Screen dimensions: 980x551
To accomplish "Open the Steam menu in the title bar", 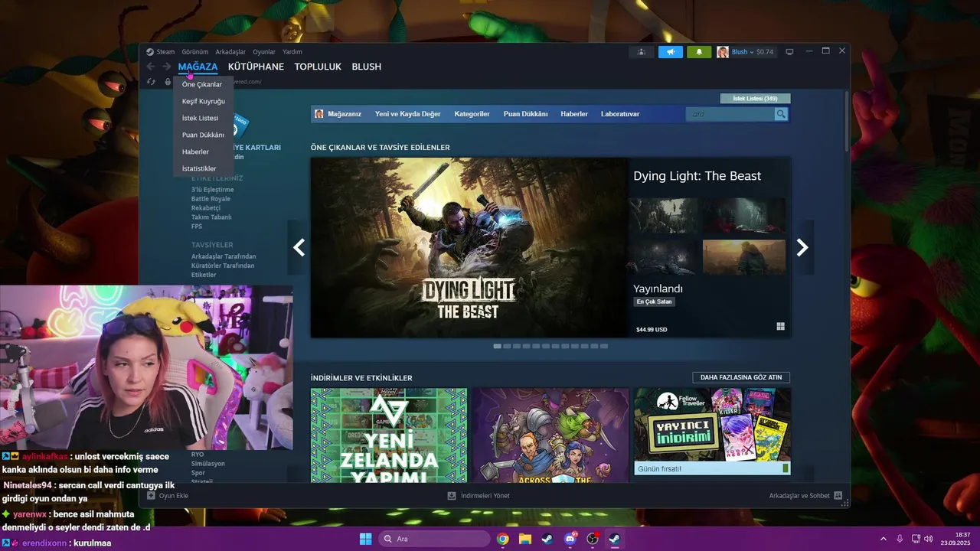I will (165, 52).
